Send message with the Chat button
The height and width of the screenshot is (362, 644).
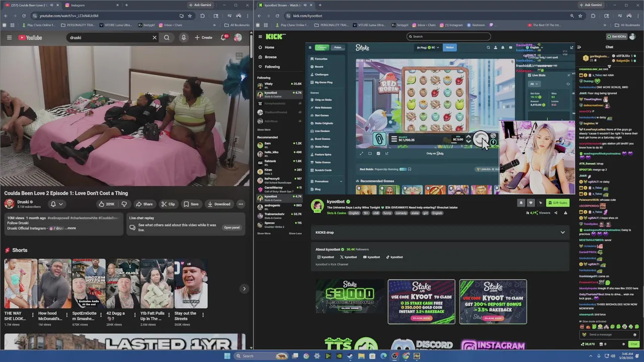click(634, 344)
